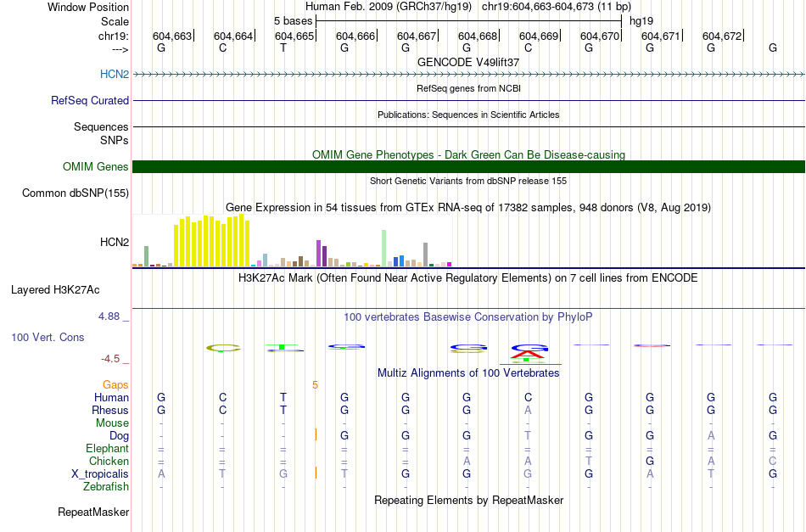Image resolution: width=806 pixels, height=532 pixels.
Task: Open the OMIM Genes track label
Action: pos(96,167)
